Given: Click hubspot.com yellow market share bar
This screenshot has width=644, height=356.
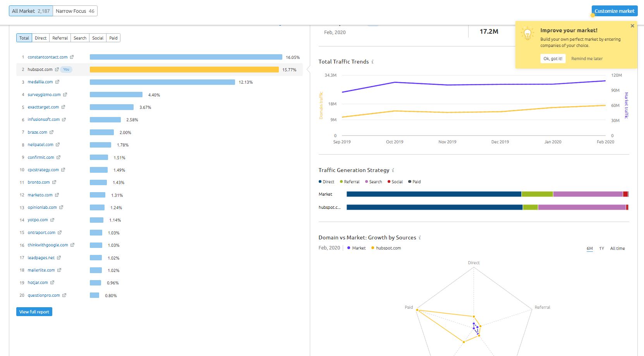Looking at the screenshot, I should click(184, 69).
